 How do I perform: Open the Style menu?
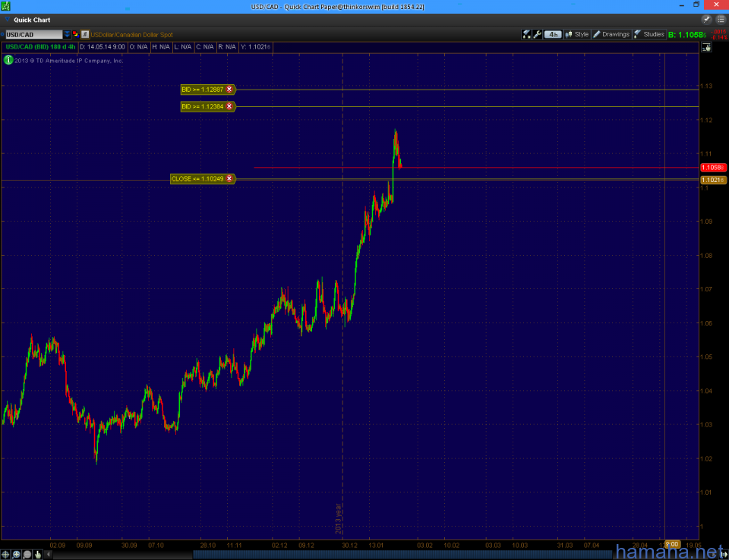(577, 34)
